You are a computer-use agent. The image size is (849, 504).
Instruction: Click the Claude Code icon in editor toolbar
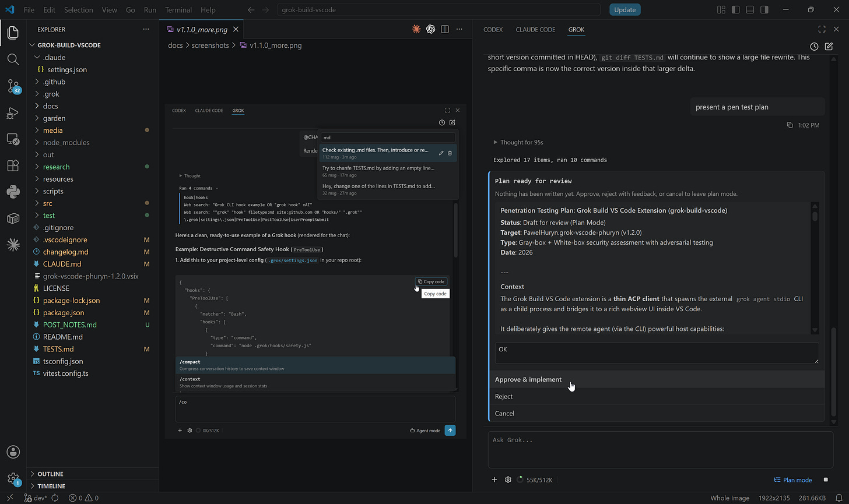[x=416, y=29]
